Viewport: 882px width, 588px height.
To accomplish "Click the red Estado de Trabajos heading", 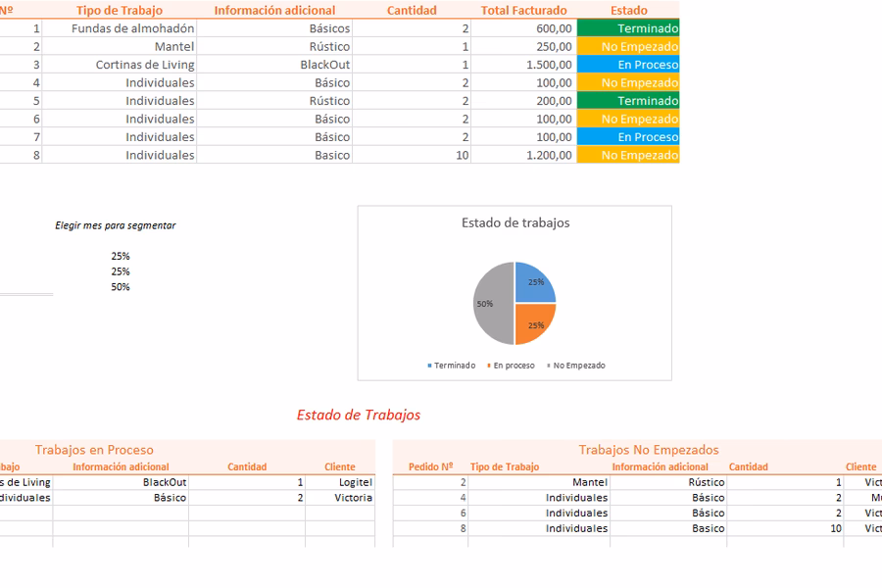I will pos(359,415).
